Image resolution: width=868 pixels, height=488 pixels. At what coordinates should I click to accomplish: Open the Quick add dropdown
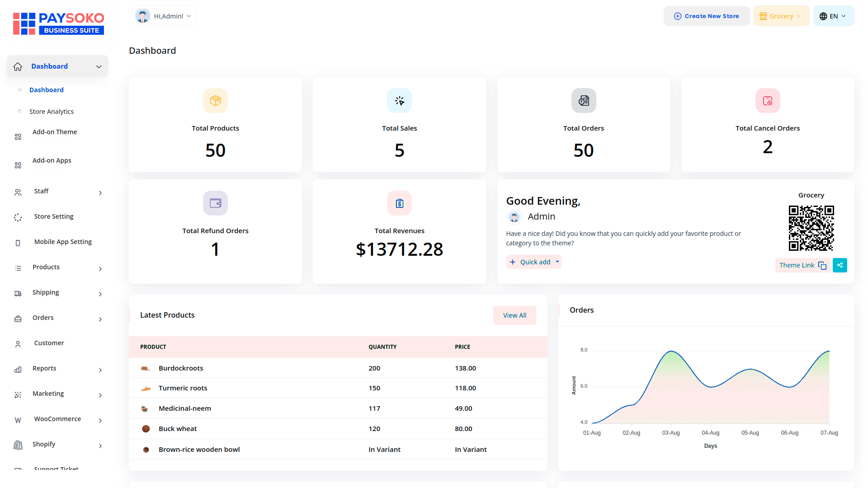point(534,262)
